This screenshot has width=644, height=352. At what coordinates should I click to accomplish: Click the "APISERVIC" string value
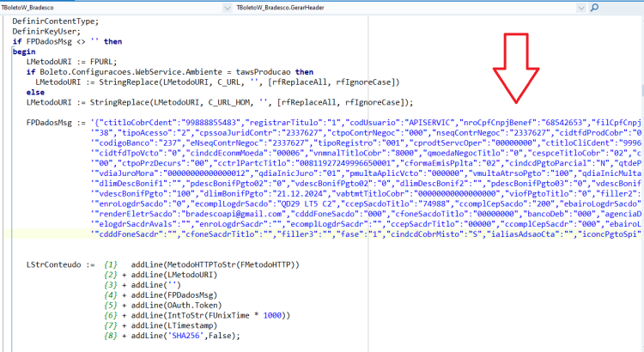point(430,123)
